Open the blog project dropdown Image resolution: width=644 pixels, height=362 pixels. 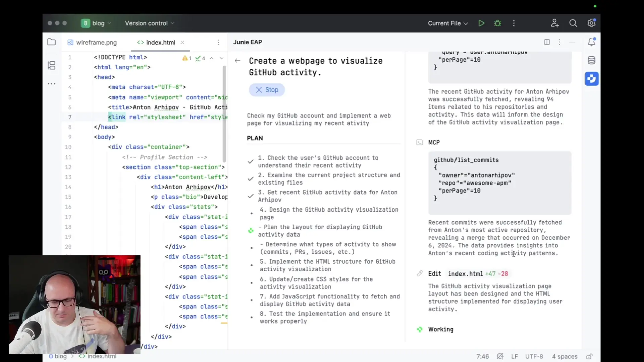(x=96, y=23)
